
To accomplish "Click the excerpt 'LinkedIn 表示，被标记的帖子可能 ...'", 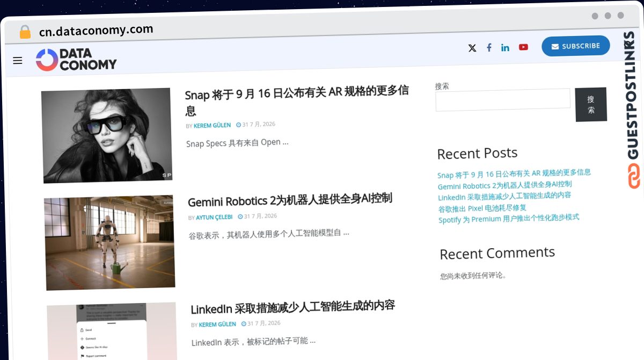I will pos(253,342).
